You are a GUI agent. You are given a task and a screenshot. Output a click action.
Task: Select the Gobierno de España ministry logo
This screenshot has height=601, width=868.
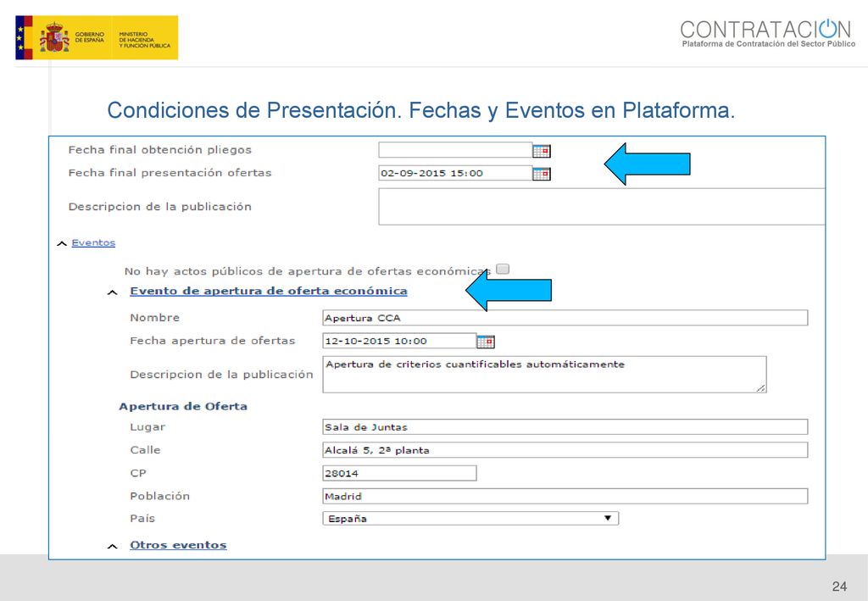point(97,37)
